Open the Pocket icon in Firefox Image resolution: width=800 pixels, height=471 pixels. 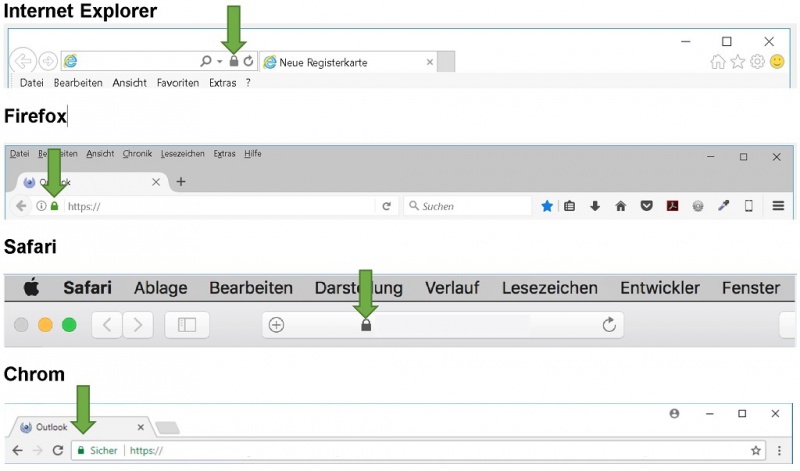pos(646,206)
